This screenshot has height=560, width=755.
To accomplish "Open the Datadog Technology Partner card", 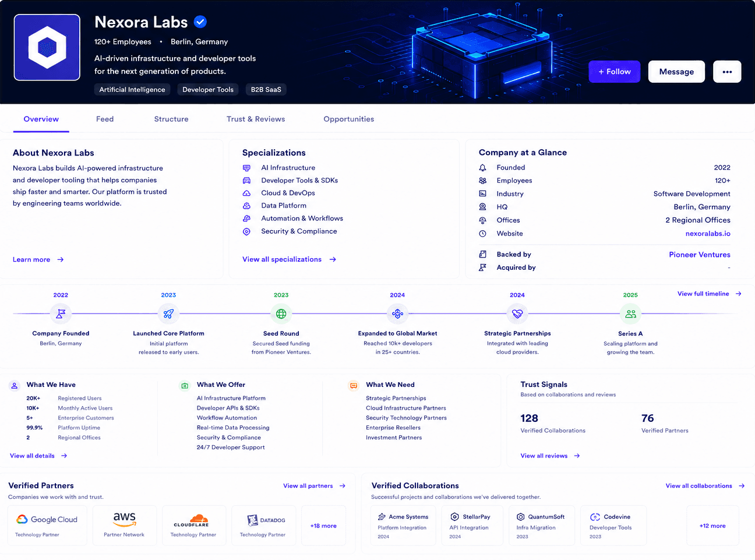I will click(x=263, y=526).
